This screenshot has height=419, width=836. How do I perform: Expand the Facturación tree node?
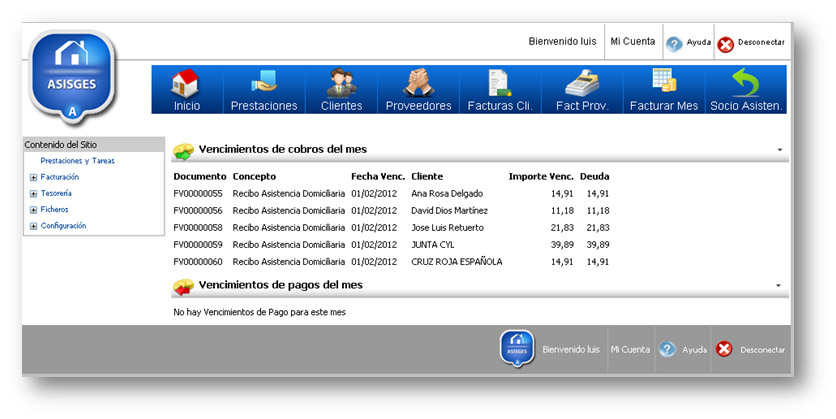click(x=33, y=178)
